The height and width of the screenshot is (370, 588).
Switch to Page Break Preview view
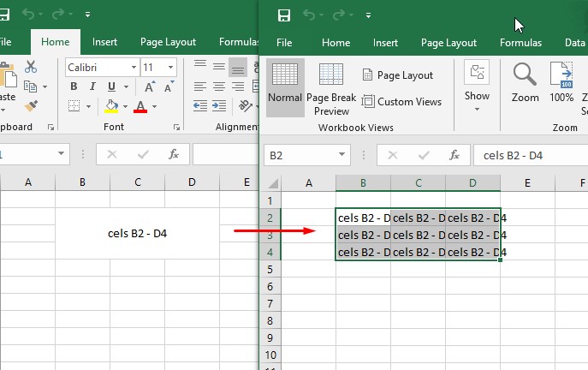pos(331,88)
